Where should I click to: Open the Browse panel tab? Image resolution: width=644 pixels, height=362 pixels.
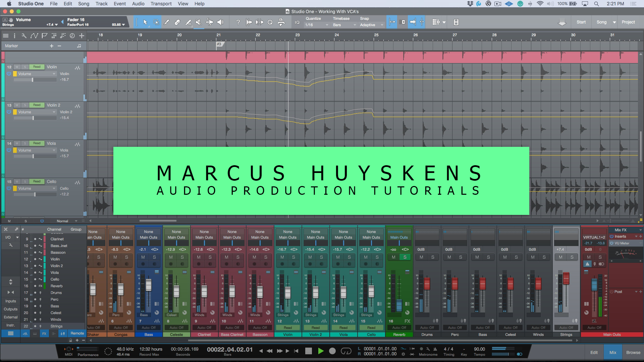coord(633,352)
